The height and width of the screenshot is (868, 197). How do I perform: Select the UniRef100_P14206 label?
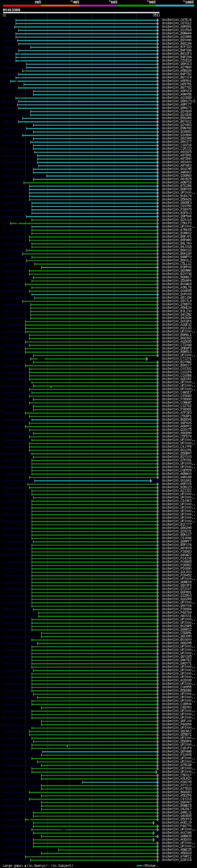(x=177, y=558)
